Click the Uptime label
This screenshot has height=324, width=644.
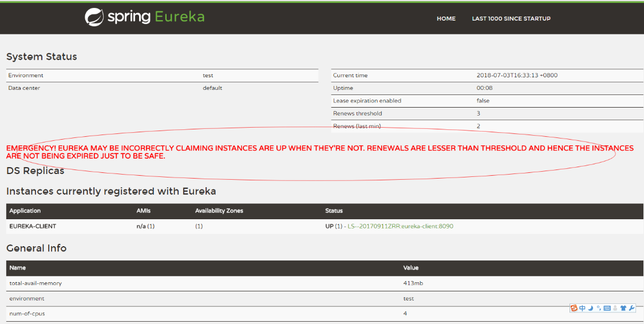click(x=343, y=88)
